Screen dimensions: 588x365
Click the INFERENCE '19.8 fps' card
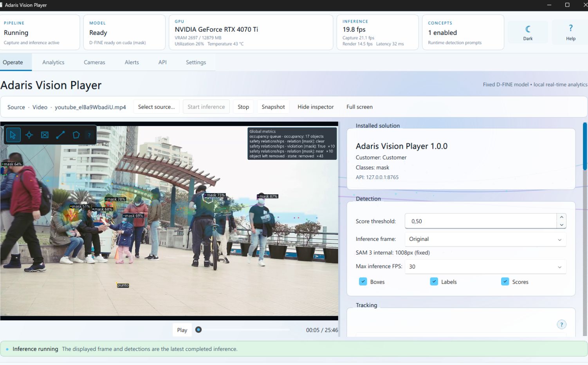tap(377, 33)
